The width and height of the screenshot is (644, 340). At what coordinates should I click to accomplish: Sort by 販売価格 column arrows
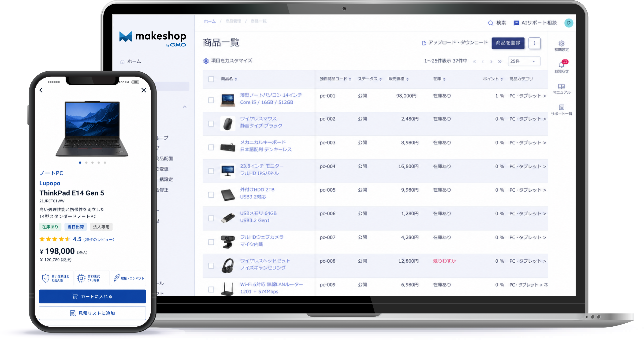click(407, 79)
